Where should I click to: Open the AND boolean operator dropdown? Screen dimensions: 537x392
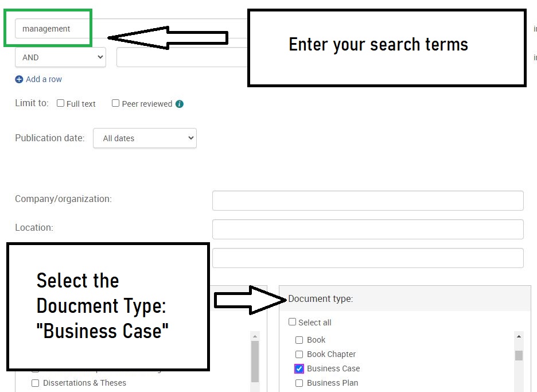[x=60, y=57]
